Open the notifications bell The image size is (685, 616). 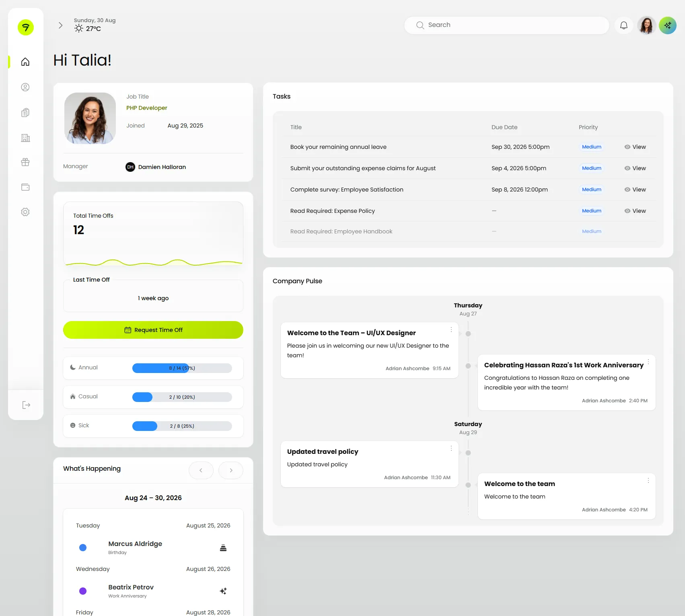click(x=624, y=25)
